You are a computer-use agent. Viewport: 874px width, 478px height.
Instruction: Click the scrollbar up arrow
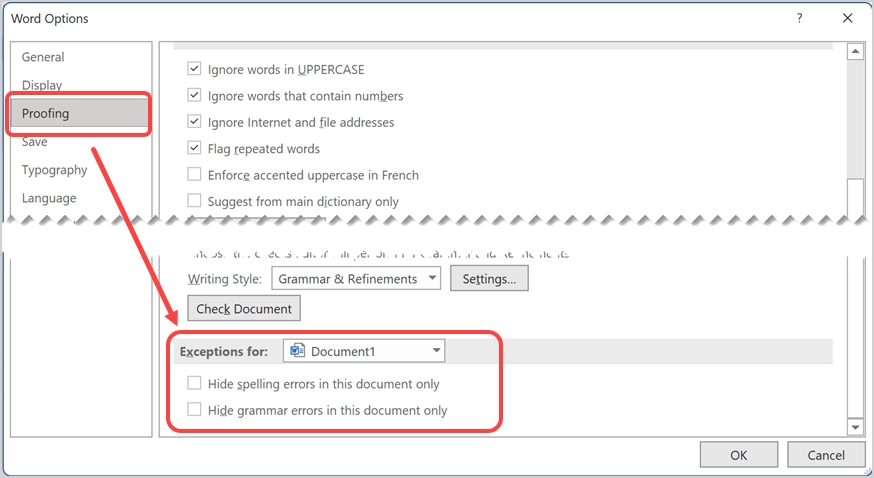point(855,52)
